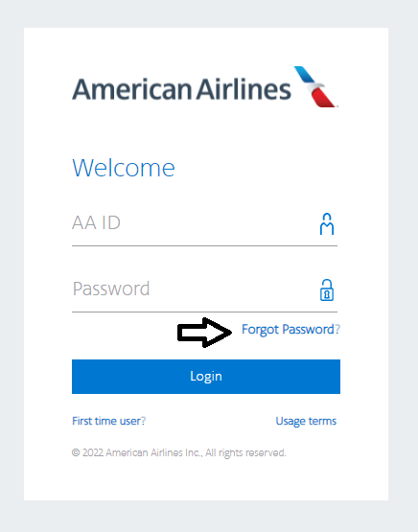Click the red section of the logo tail
Image resolution: width=418 pixels, height=532 pixels.
[324, 98]
